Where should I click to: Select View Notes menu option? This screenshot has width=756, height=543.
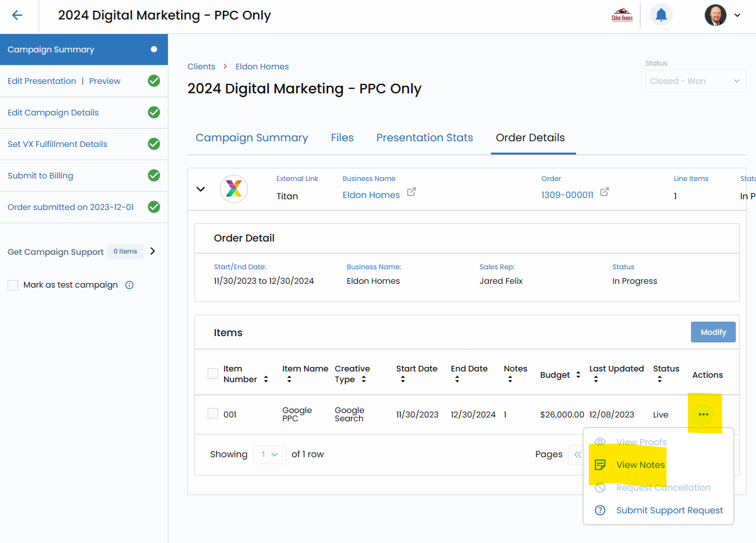coord(640,465)
